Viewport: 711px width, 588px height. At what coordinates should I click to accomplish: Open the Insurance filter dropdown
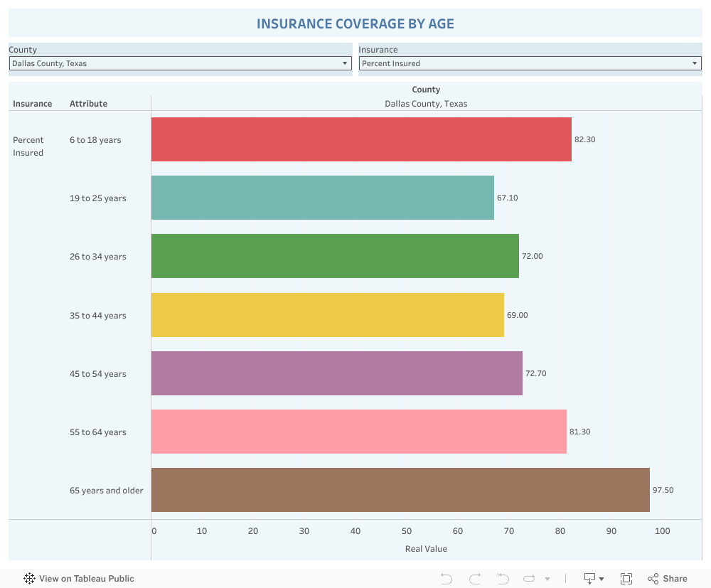(x=530, y=63)
